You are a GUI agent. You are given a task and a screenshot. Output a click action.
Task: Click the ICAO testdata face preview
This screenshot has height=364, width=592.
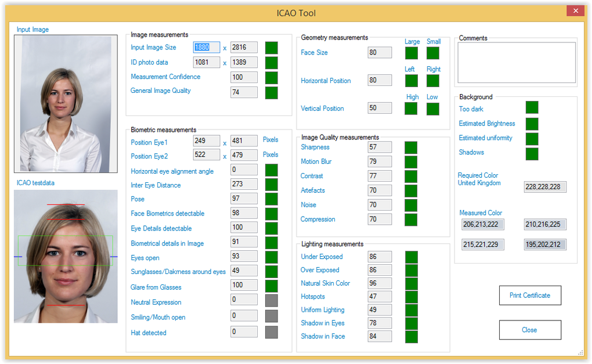[x=66, y=256]
